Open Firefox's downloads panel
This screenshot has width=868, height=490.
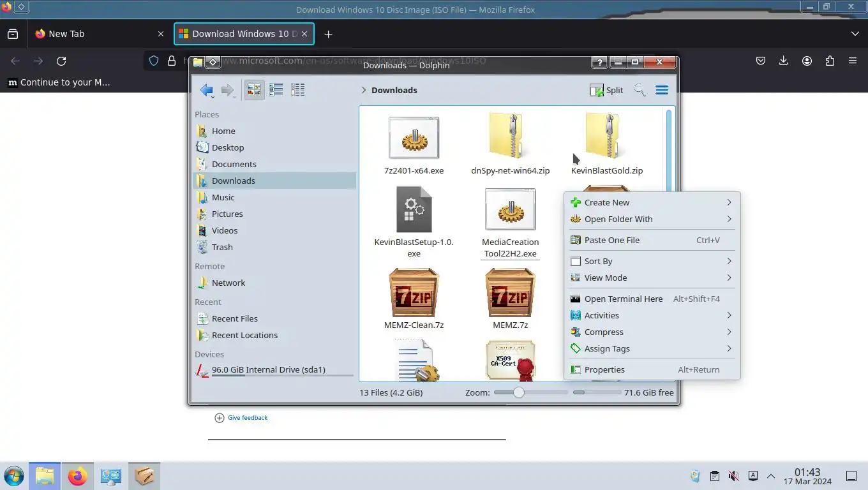[784, 61]
